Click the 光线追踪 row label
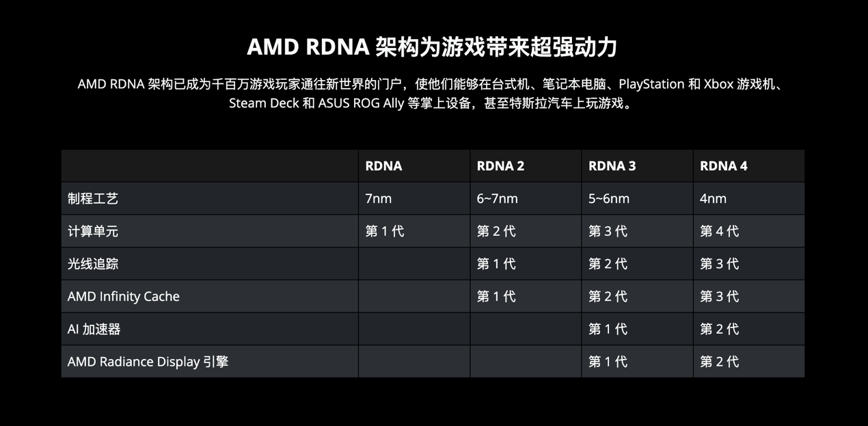This screenshot has height=426, width=868. pyautogui.click(x=93, y=264)
